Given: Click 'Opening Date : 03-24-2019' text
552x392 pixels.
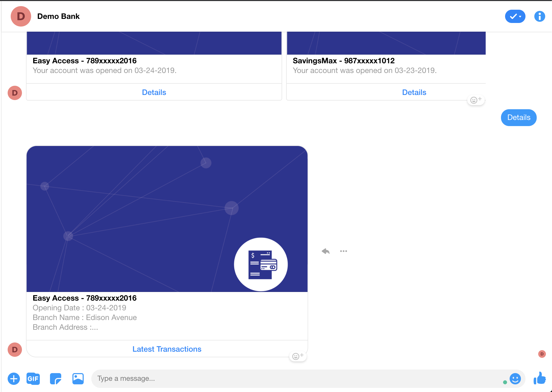Looking at the screenshot, I should 79,308.
